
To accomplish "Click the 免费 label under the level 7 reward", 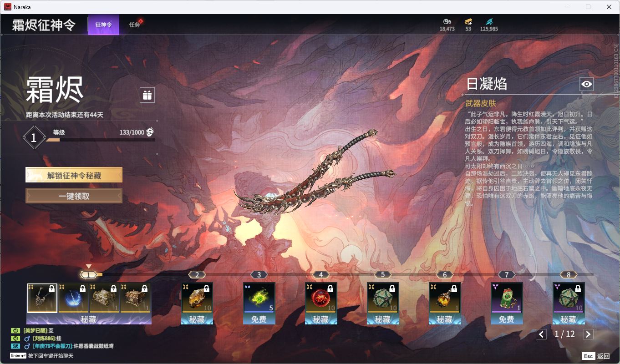I will click(x=507, y=319).
